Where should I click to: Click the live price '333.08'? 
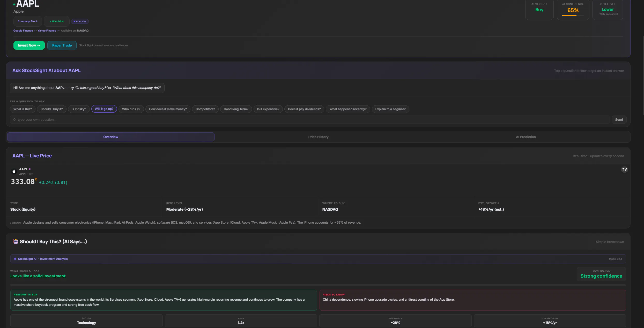point(23,182)
